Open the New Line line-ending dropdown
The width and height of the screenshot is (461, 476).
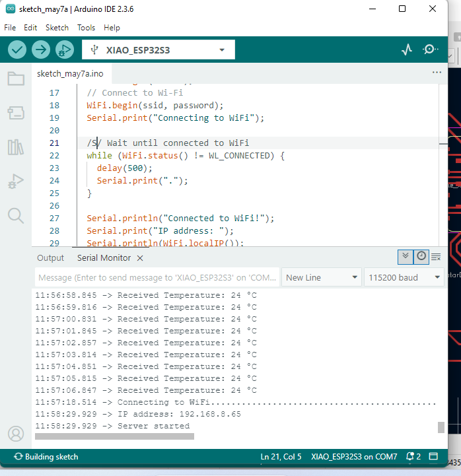[321, 277]
